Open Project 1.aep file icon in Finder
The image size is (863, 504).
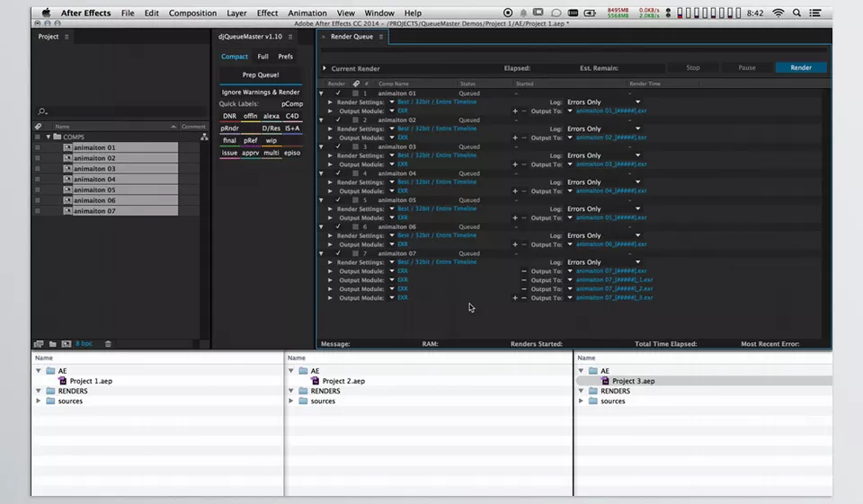(x=63, y=381)
